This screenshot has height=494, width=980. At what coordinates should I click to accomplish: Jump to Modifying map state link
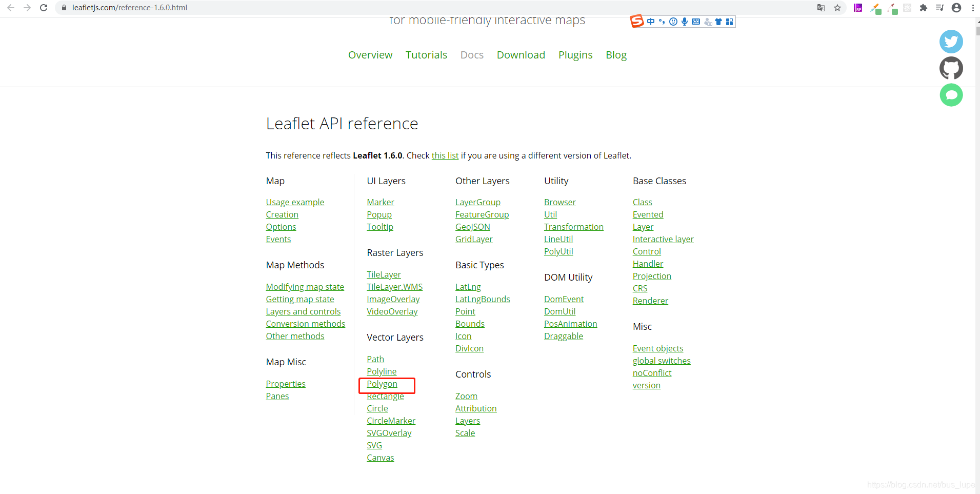pos(305,287)
